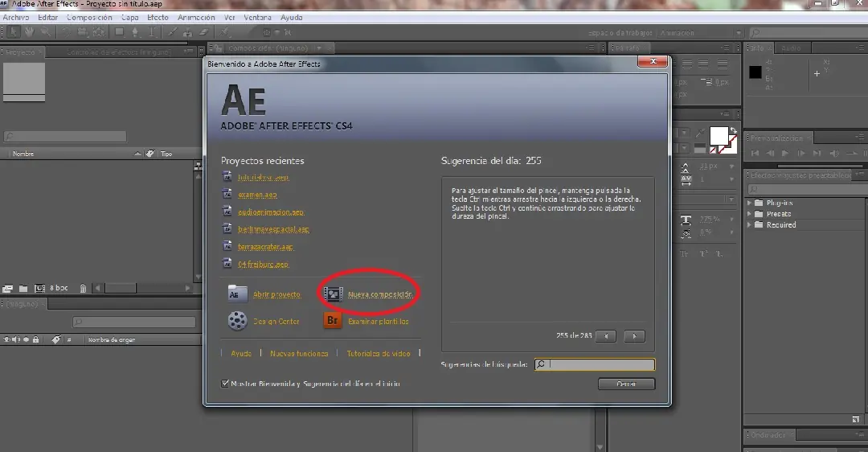Screen dimensions: 868x452
Task: Select the Horizontal Type tool
Action: pos(151,32)
